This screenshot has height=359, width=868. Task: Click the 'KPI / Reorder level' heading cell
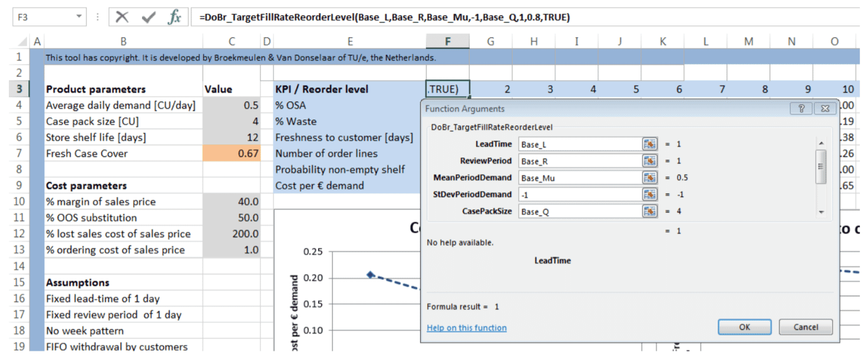tap(350, 90)
